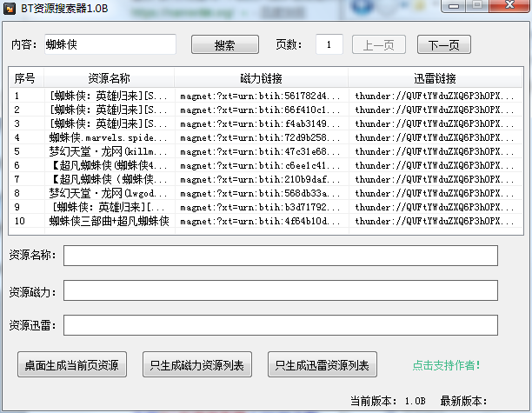
Task: Select magnet link ending 210b9daf
Action: point(260,179)
